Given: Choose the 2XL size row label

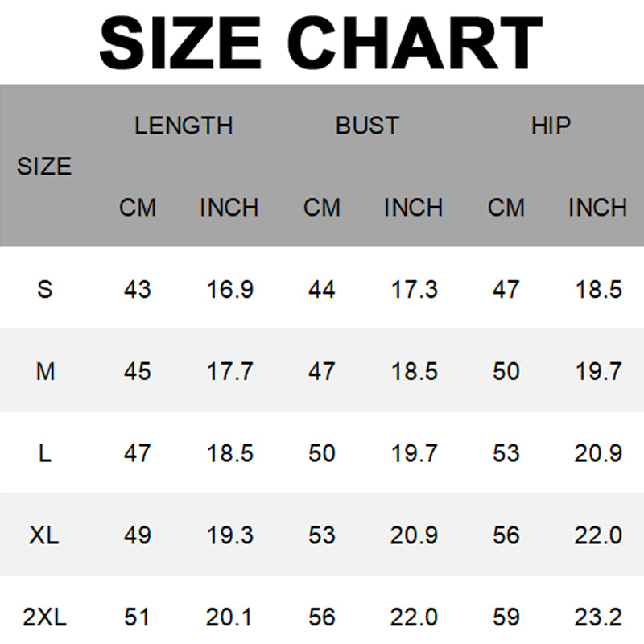Looking at the screenshot, I should (44, 617).
